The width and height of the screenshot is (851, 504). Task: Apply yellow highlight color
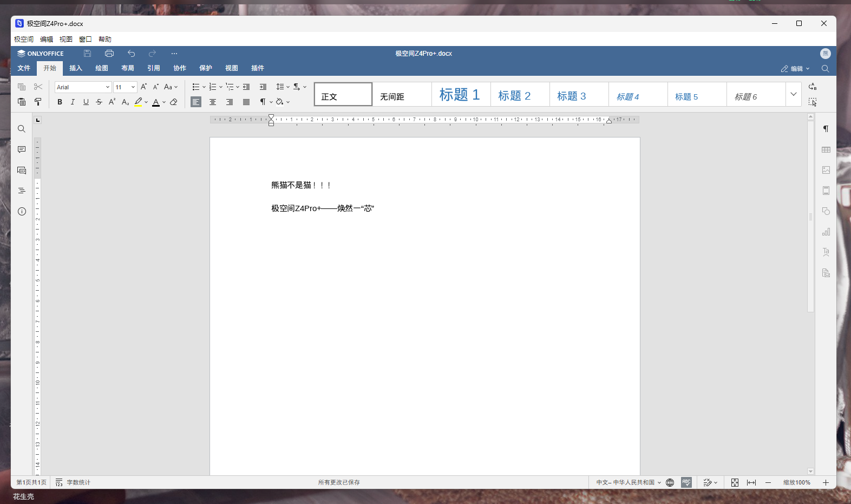[139, 102]
